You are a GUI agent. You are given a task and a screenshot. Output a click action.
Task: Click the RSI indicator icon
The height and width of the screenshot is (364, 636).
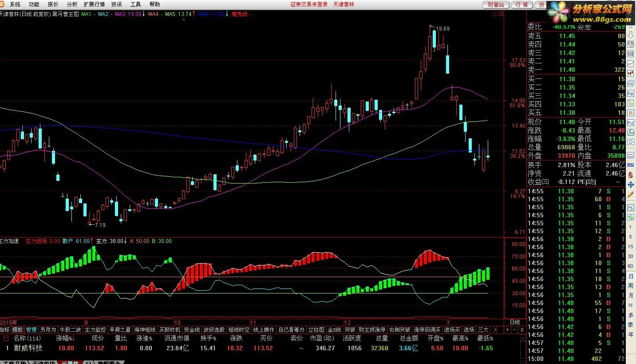click(x=631, y=165)
